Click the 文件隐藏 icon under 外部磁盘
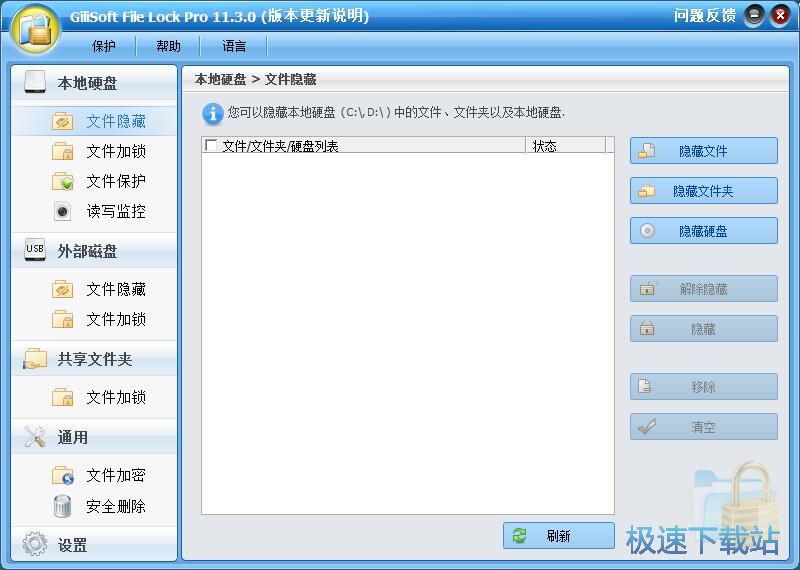Screen dimensions: 800x570 pyautogui.click(x=63, y=289)
